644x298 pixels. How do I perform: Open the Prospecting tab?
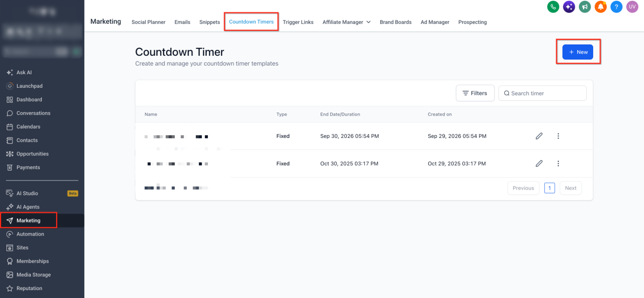click(472, 22)
